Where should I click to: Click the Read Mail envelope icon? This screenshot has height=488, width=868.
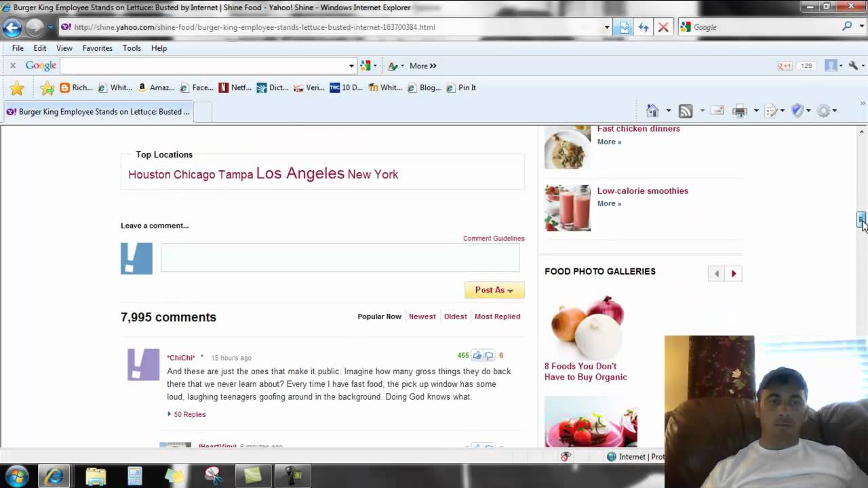tap(717, 110)
